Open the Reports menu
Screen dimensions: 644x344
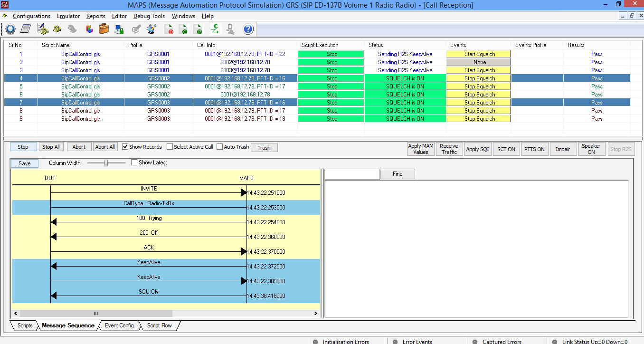(96, 16)
